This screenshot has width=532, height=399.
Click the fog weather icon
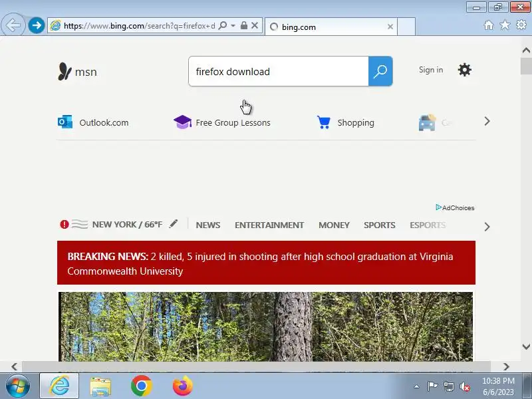coord(80,224)
